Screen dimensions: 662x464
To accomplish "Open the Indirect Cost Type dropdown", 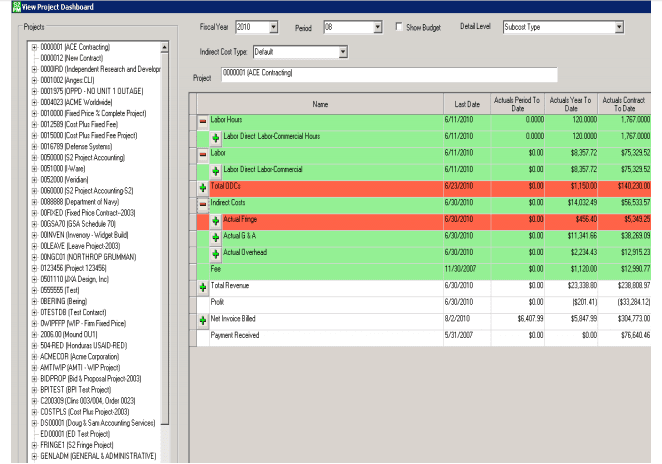I will [342, 51].
